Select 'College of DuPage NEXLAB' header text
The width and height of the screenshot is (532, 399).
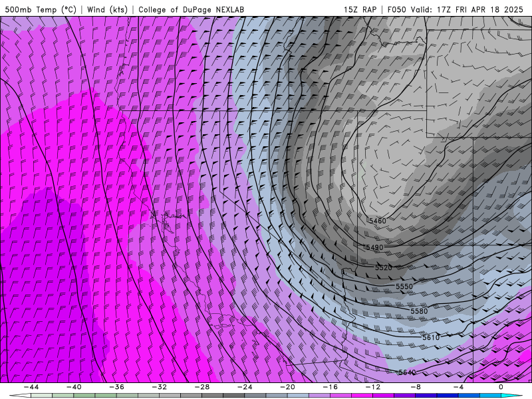point(191,9)
